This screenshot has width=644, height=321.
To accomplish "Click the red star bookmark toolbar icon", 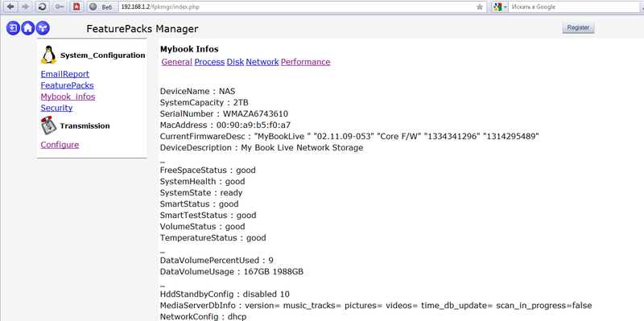I will 76,6.
